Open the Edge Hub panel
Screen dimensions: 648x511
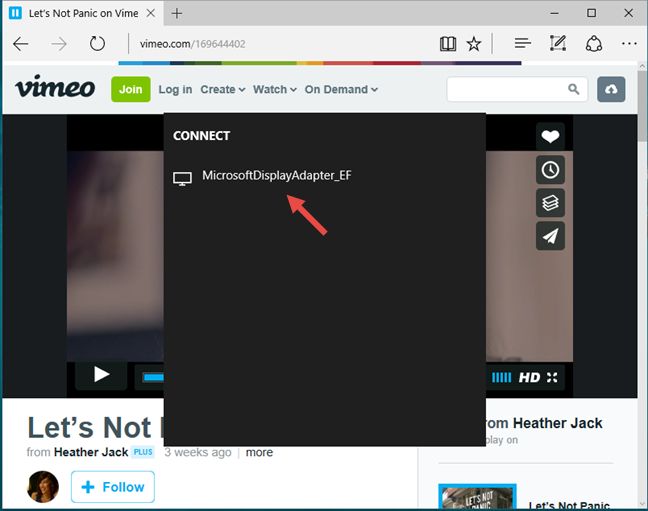click(522, 43)
